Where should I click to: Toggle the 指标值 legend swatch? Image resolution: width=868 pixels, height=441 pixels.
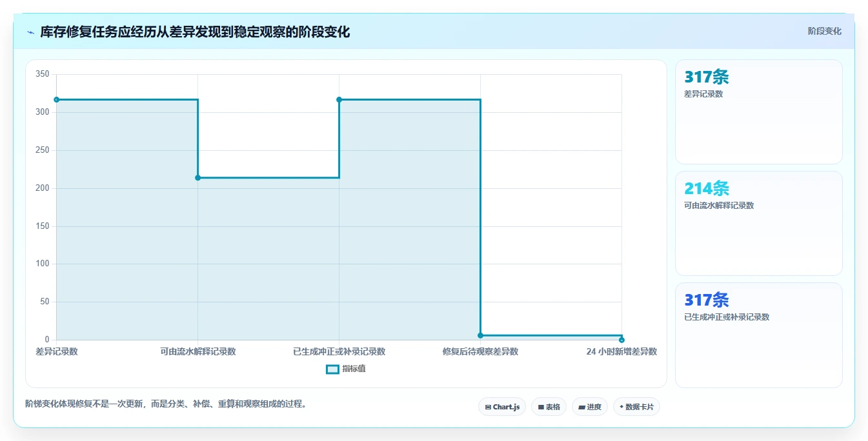coord(332,369)
